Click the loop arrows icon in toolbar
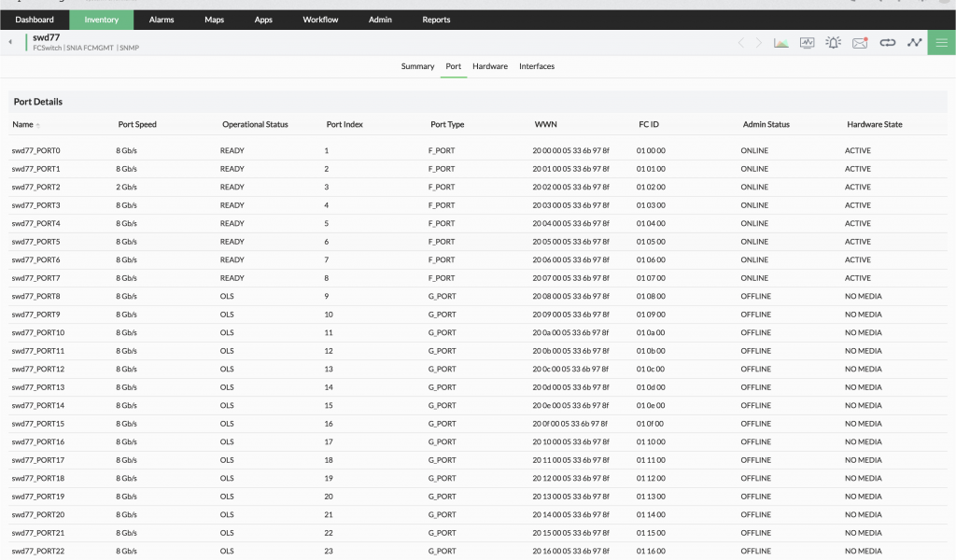Viewport: 956px width, 560px height. point(888,43)
